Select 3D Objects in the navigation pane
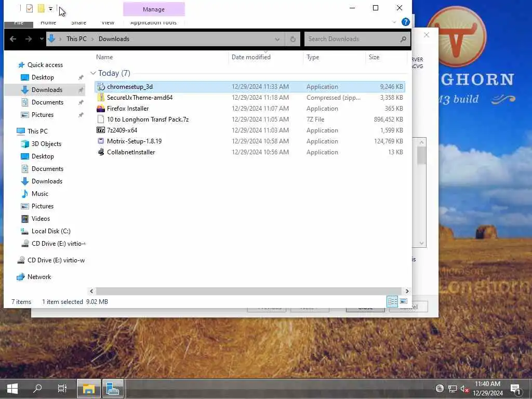532x399 pixels. tap(46, 144)
